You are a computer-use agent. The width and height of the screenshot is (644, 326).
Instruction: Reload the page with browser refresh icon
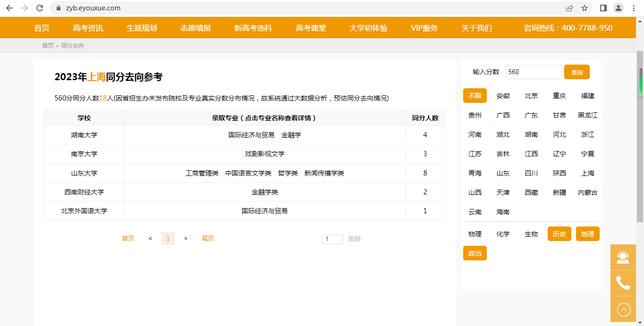tap(40, 8)
